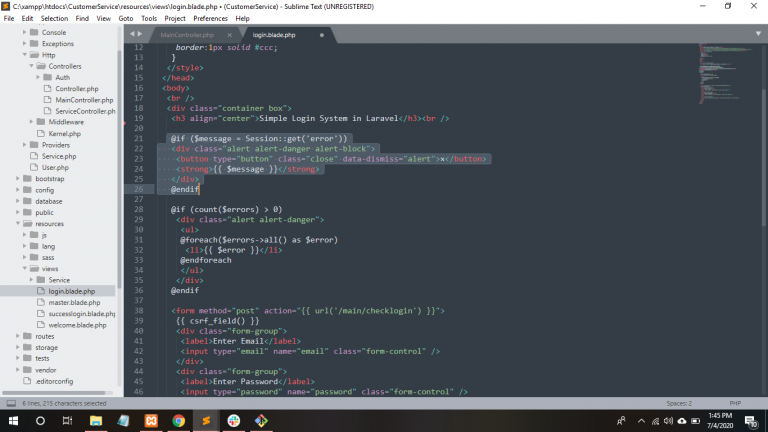Open Task View in taskbar

click(68, 421)
